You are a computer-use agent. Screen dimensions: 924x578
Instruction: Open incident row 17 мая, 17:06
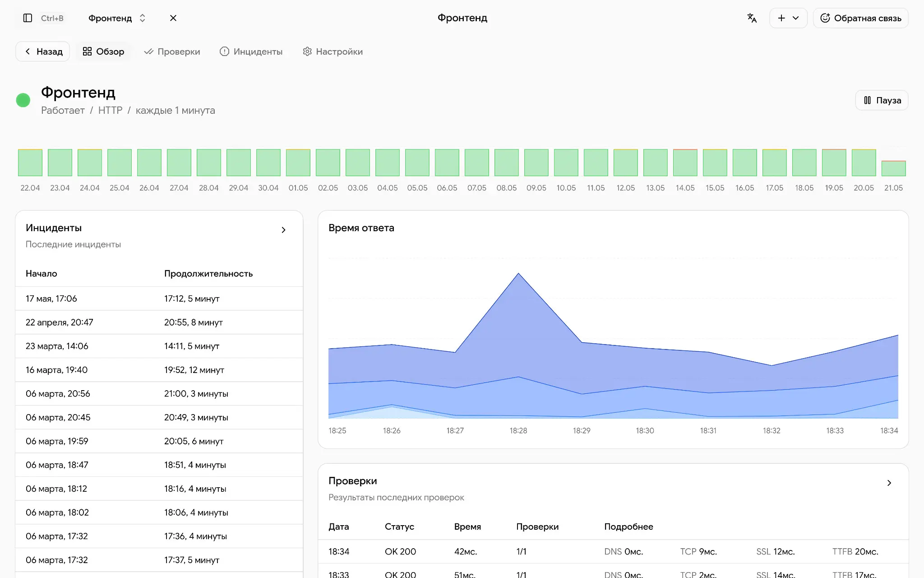[159, 298]
